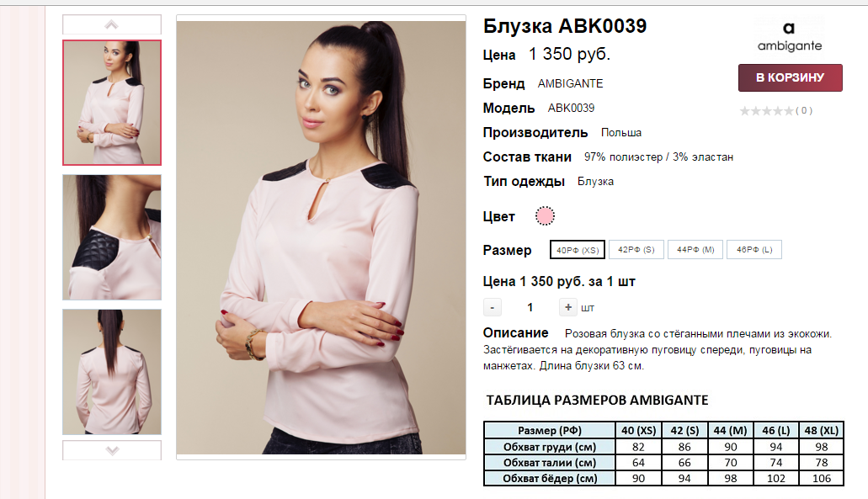Click the ambigante brand logo

[790, 36]
